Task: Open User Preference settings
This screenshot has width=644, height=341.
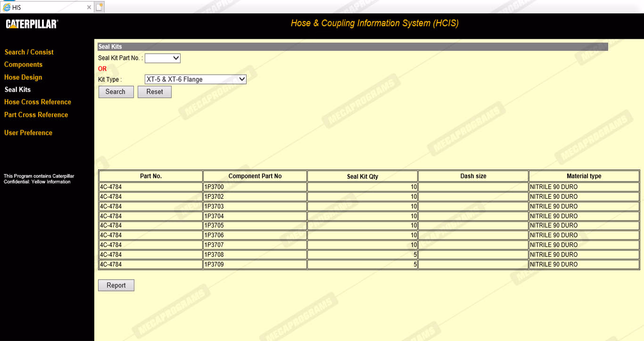Action: point(28,133)
